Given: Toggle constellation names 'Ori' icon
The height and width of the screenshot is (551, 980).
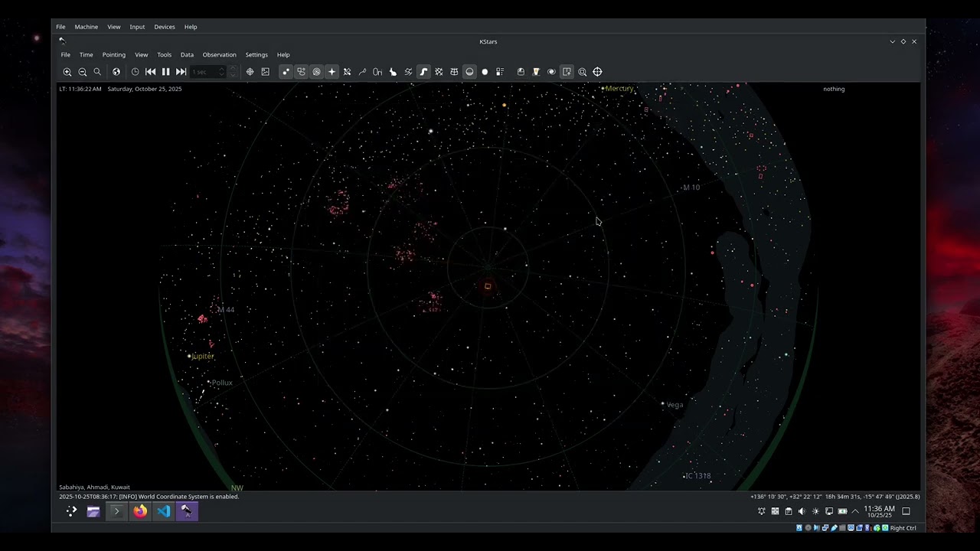Looking at the screenshot, I should 377,72.
